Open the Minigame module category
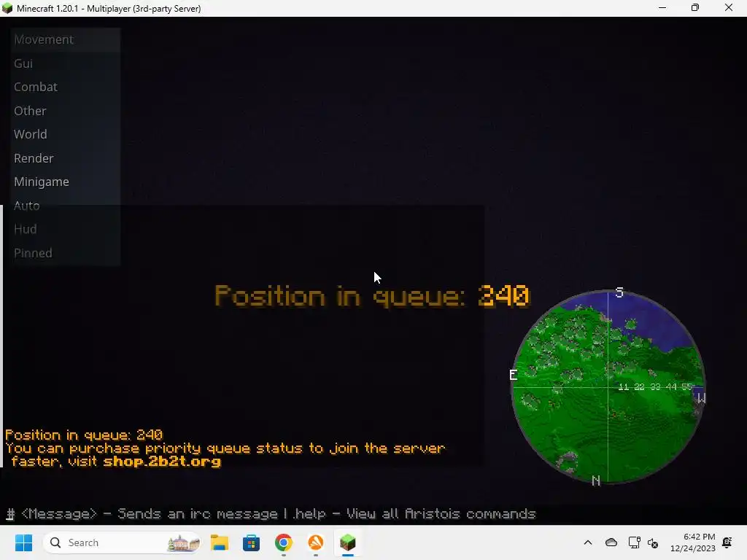747x560 pixels. [65, 182]
